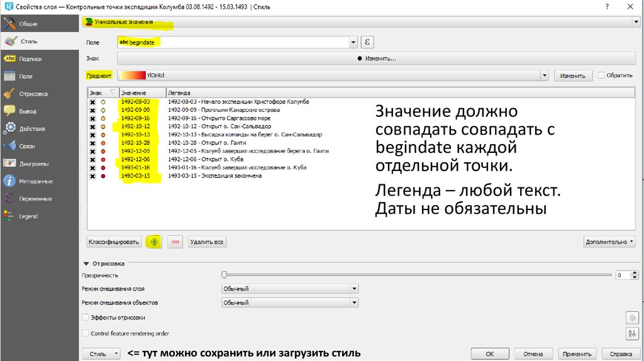Open the Режим смешивания слоя dropdown
The image size is (644, 361).
click(x=290, y=289)
